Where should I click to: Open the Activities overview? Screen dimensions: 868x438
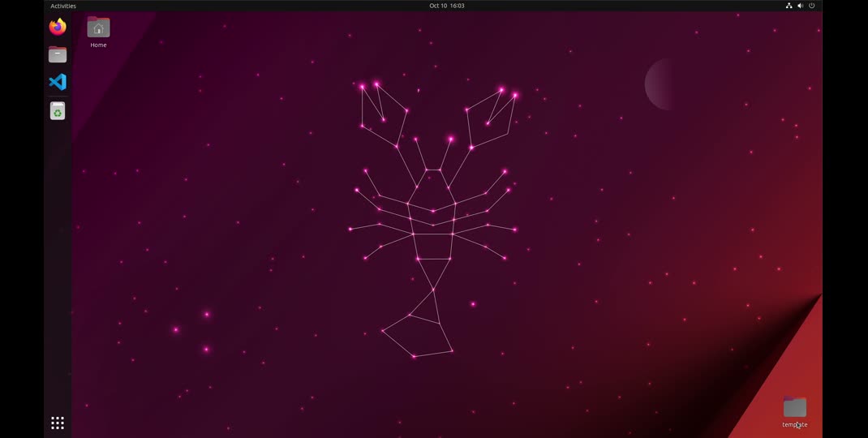(63, 6)
